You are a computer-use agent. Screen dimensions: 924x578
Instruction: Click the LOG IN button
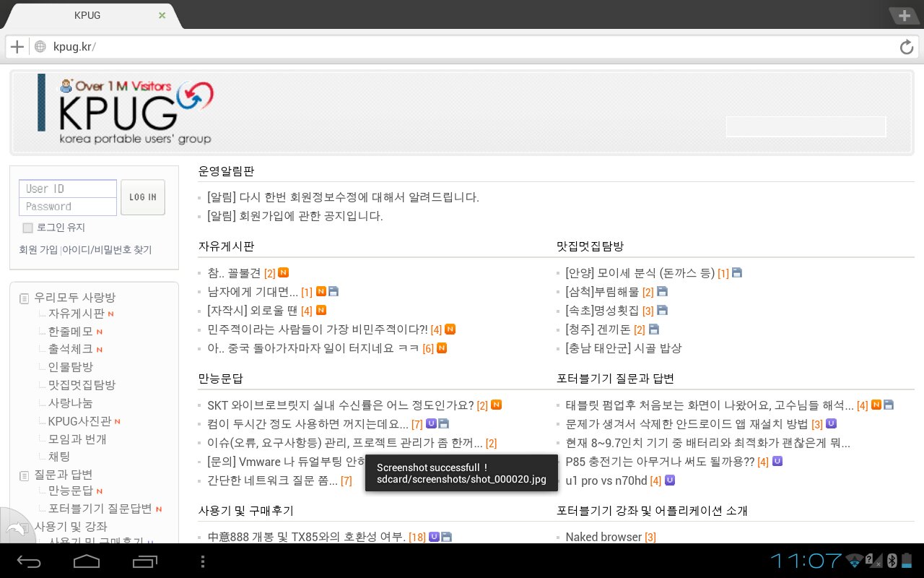pos(143,197)
